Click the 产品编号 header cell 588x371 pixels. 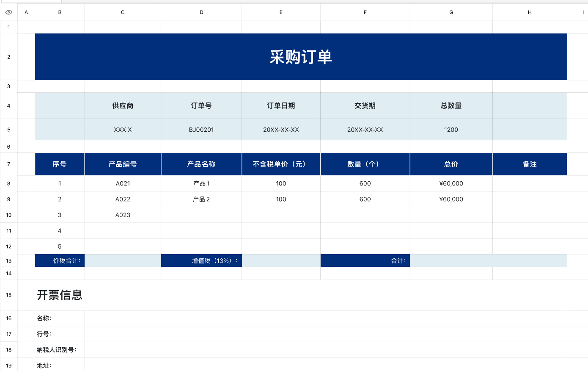(123, 164)
